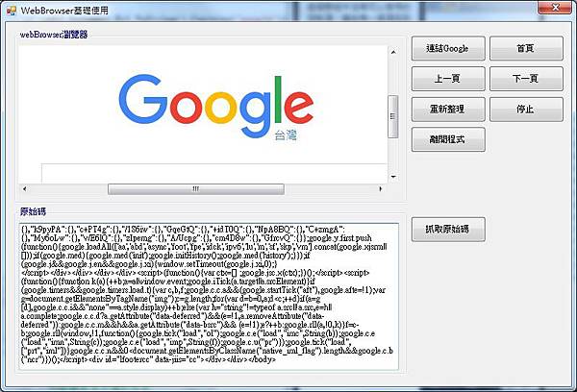Click the Google logo in browser
577x392 pixels.
click(x=216, y=106)
